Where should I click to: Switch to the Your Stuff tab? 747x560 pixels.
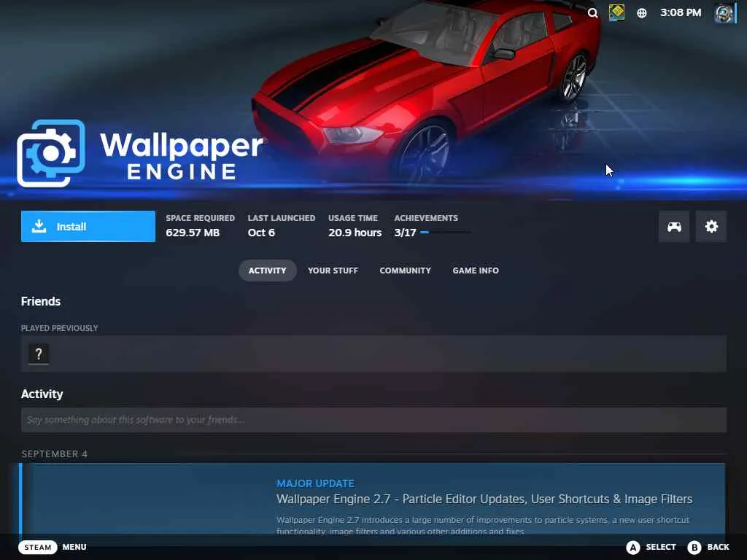pyautogui.click(x=333, y=271)
